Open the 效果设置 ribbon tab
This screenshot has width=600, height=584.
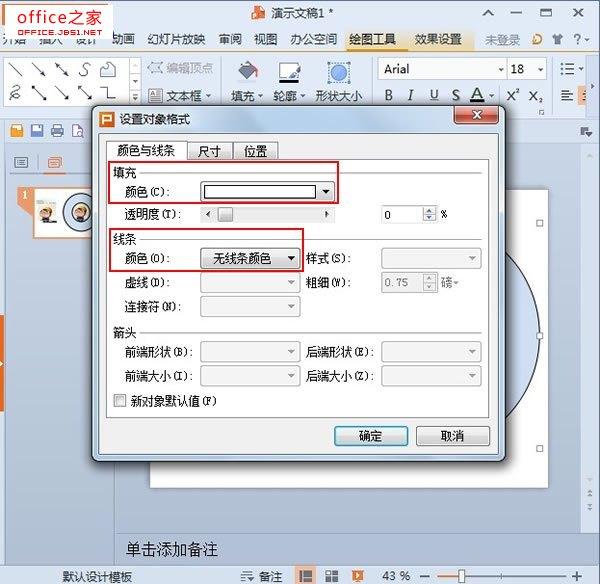point(437,40)
